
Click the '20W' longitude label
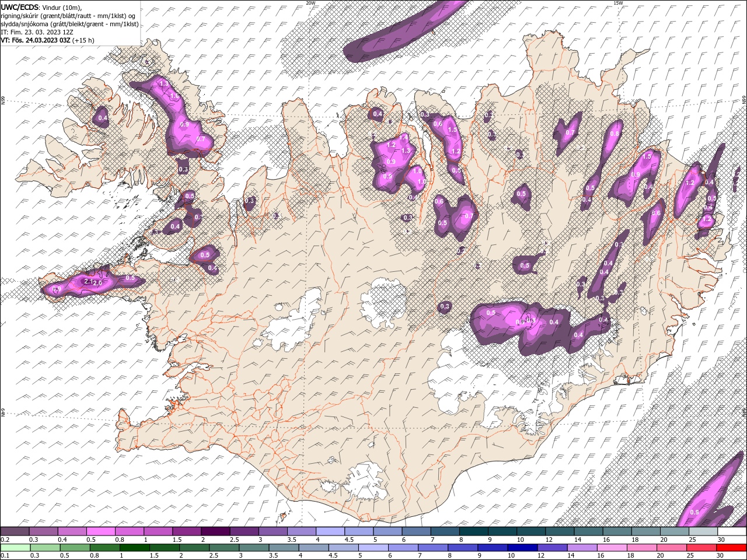[310, 3]
